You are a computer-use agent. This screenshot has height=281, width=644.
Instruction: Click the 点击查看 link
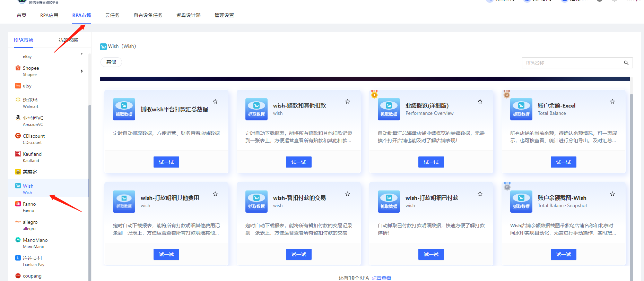point(381,278)
